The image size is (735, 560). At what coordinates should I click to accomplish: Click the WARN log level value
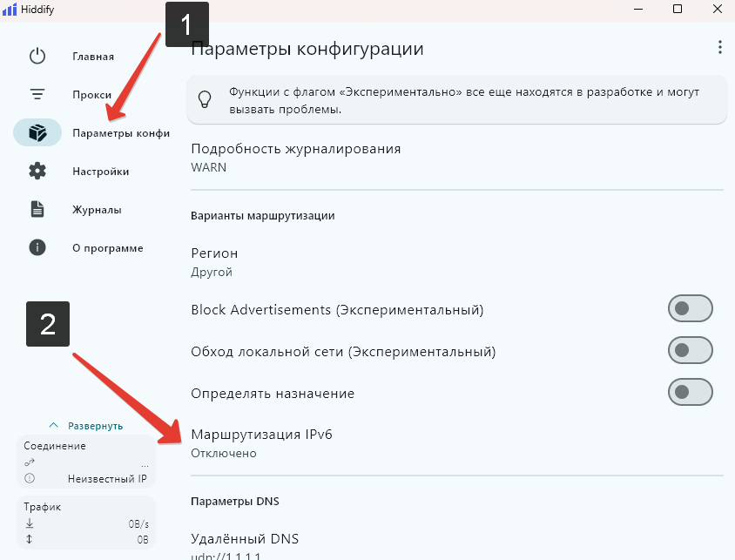[x=209, y=167]
